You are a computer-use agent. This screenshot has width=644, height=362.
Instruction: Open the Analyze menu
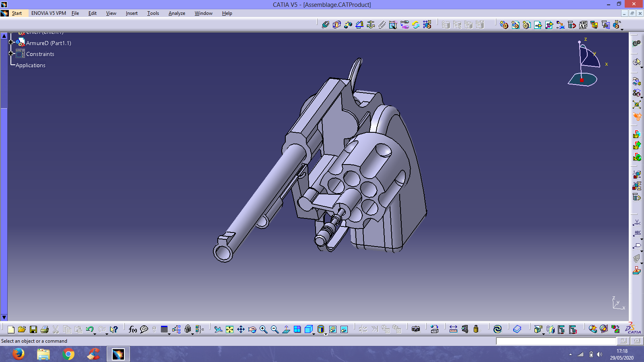pos(177,13)
